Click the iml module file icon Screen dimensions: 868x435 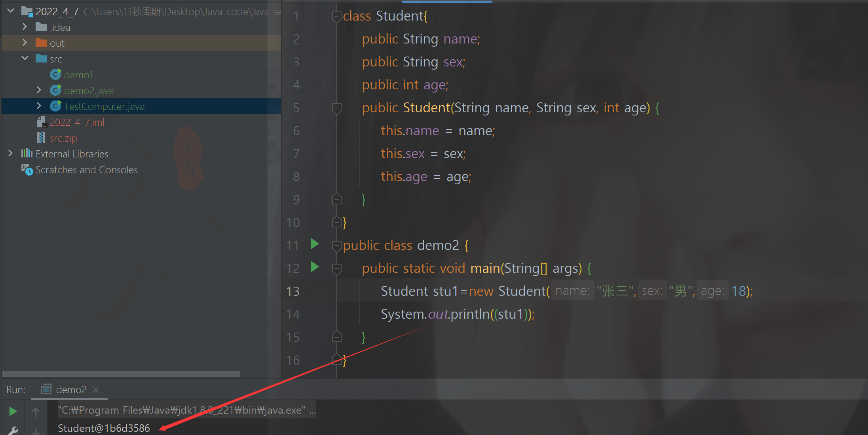42,122
